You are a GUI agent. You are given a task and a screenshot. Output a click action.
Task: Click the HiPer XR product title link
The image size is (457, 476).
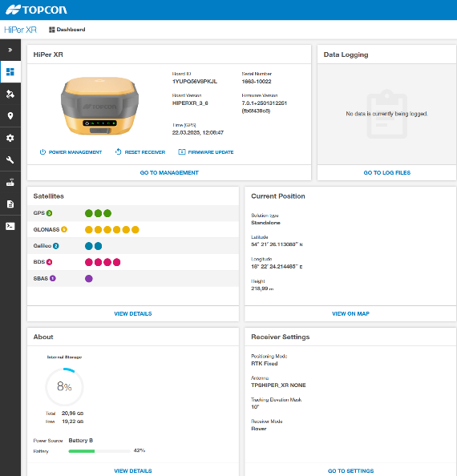20,30
